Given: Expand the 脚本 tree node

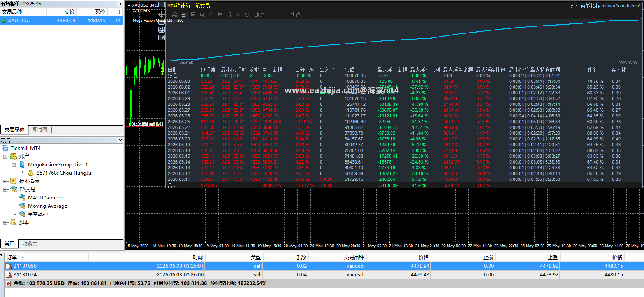Looking at the screenshot, I should click(x=5, y=222).
